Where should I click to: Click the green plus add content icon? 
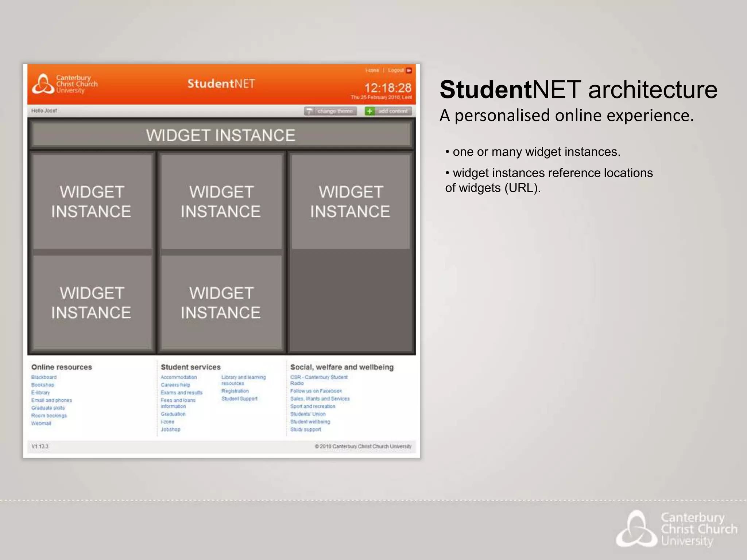369,111
